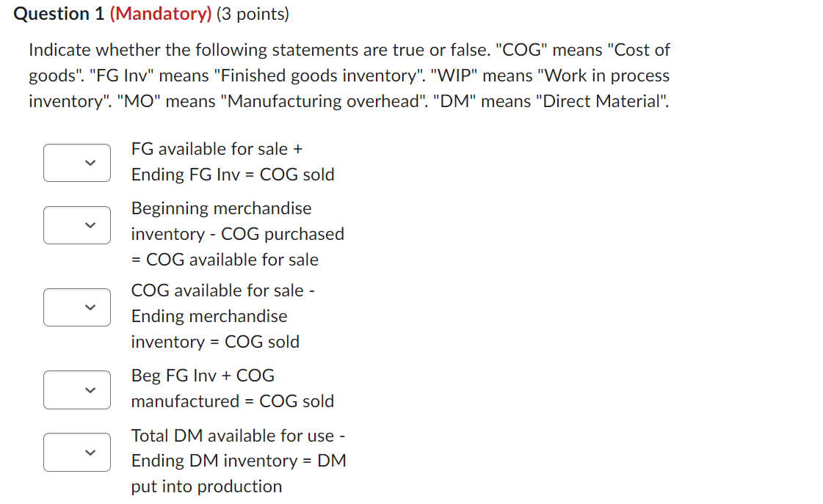Click the 'Question 1' heading text
The image size is (823, 504).
(x=57, y=12)
